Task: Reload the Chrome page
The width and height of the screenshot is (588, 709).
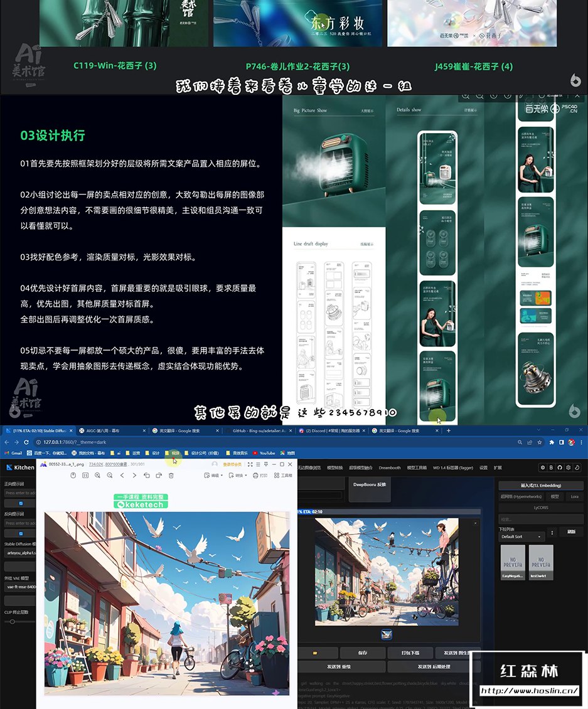Action: [26, 442]
